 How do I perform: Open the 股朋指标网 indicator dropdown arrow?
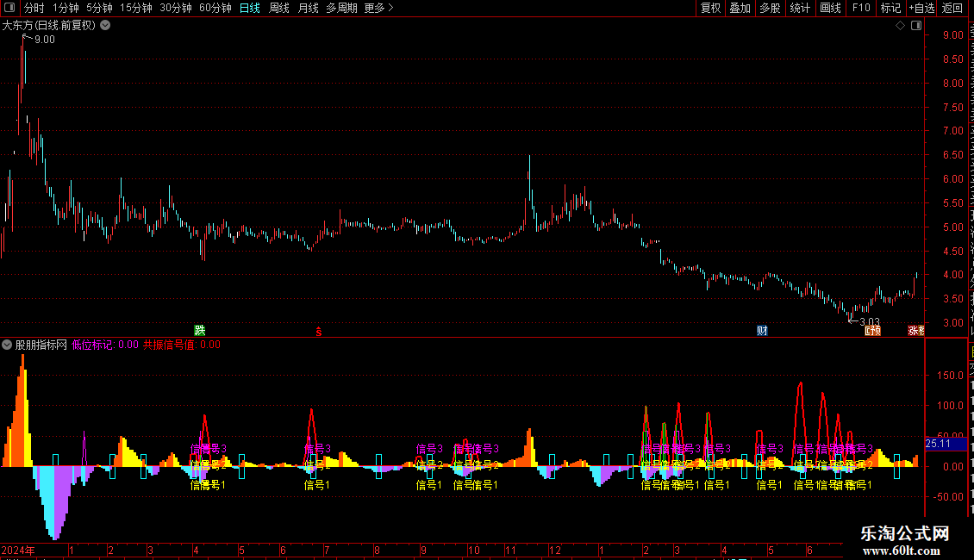7,345
